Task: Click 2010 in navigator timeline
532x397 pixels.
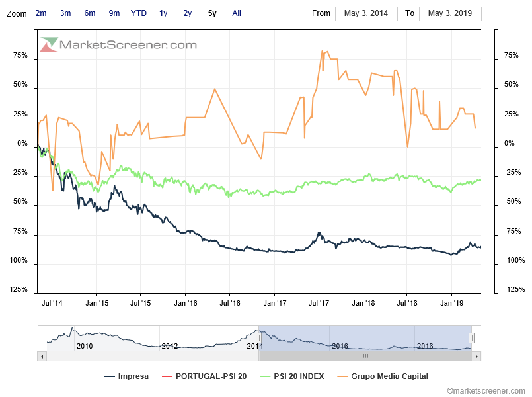Action: click(85, 346)
